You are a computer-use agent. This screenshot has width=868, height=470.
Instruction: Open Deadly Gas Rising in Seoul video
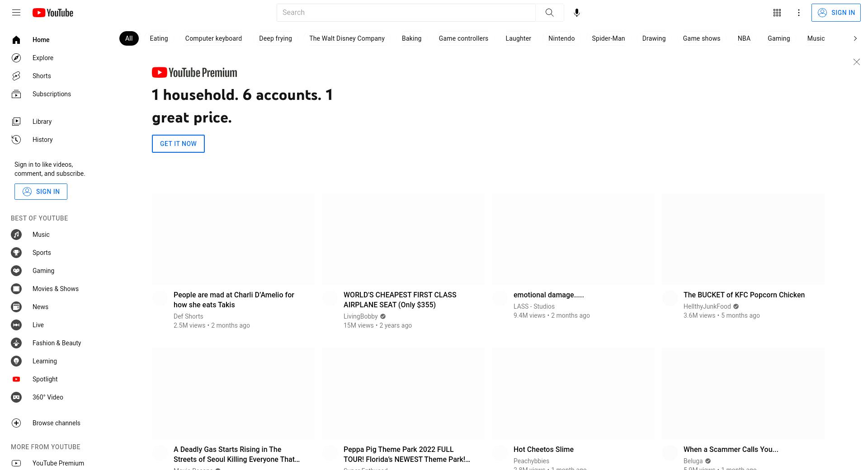click(236, 454)
